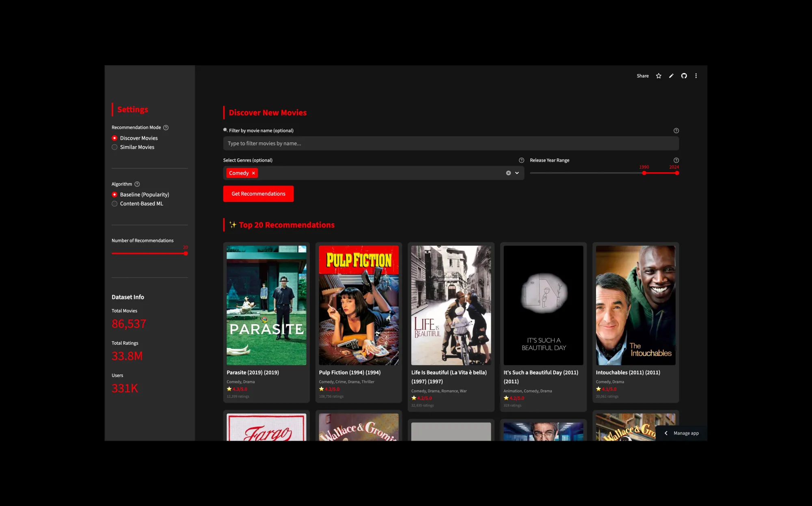Image resolution: width=812 pixels, height=506 pixels.
Task: Click the 'Settings' sidebar heading
Action: [x=133, y=110]
